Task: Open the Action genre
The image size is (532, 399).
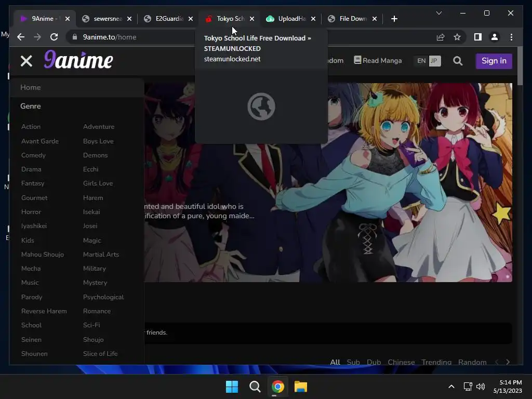Action: click(31, 127)
